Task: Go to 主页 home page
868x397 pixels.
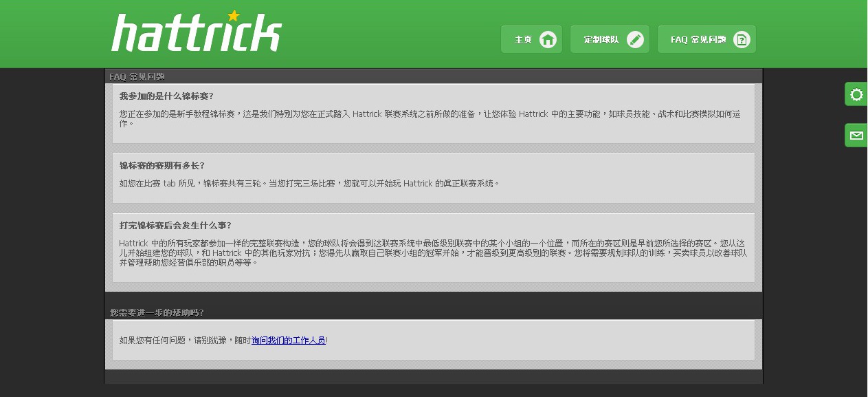Action: [x=532, y=39]
